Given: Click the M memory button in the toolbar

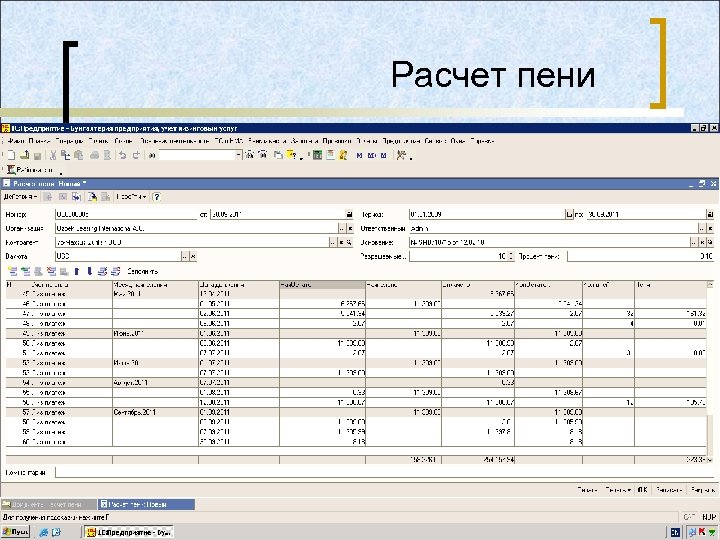Looking at the screenshot, I should 359,156.
